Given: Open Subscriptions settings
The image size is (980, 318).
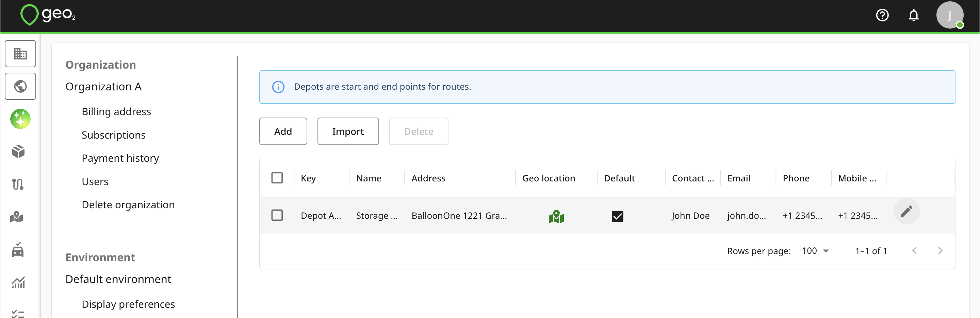Looking at the screenshot, I should click(113, 135).
